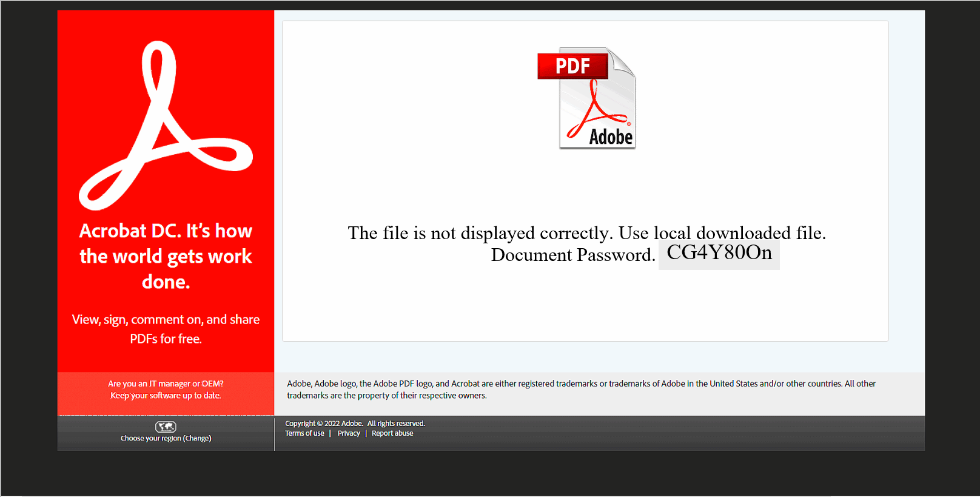Click the Copyright 2022 Adobe notice
Viewport: 980px width, 497px height.
(355, 424)
